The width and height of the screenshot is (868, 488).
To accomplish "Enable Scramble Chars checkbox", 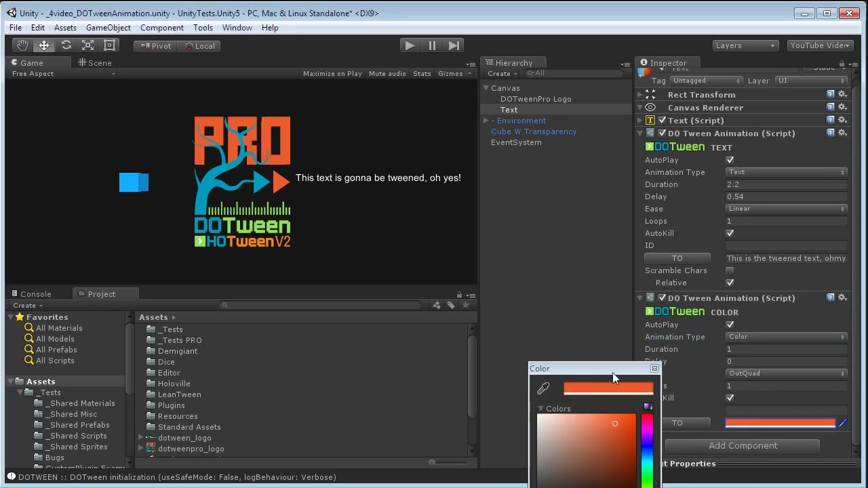I will [x=730, y=270].
